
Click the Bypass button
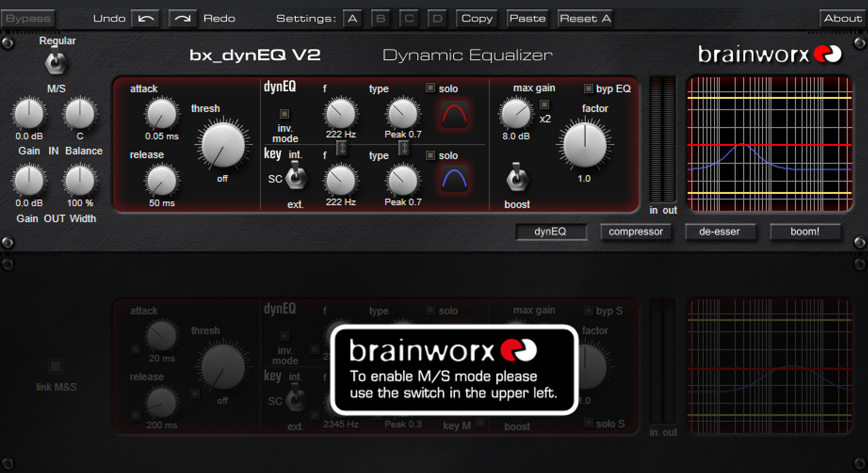coord(28,19)
